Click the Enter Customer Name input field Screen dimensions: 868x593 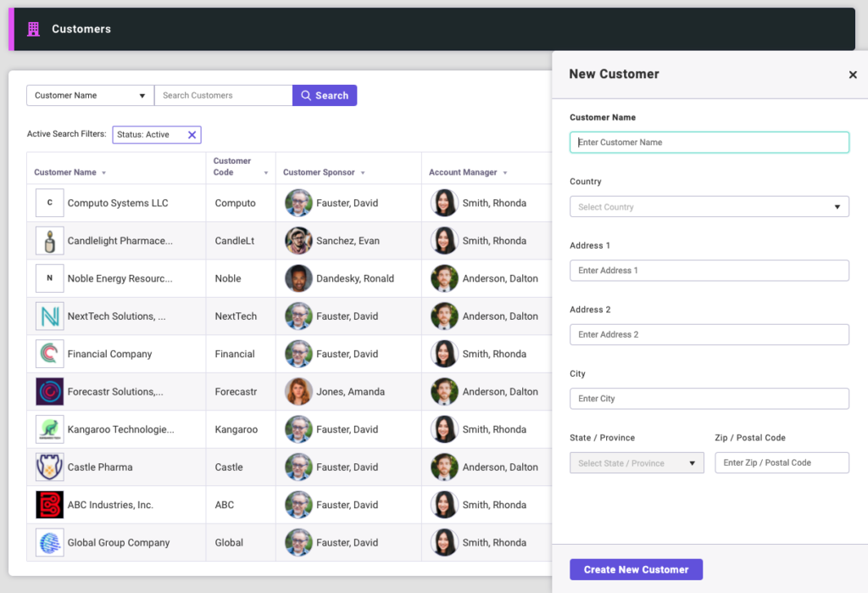pyautogui.click(x=709, y=142)
